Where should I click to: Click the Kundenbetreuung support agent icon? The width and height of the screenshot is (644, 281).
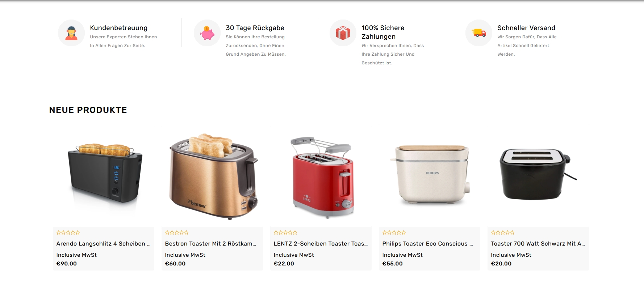(71, 33)
